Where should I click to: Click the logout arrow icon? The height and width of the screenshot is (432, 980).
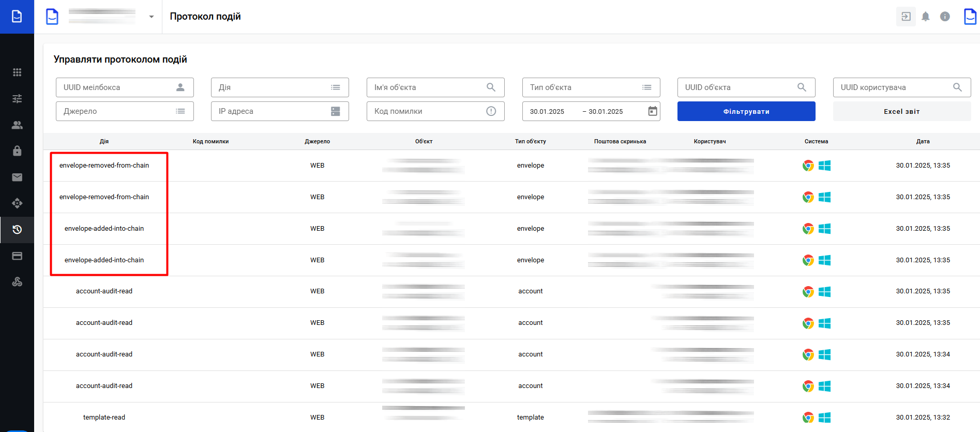[x=906, y=17]
